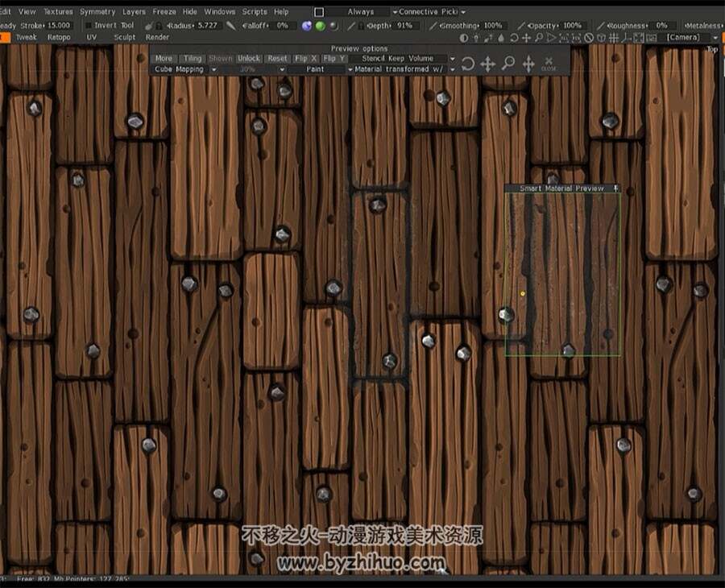Click the magnifier icon in the Preview options panel
Viewport: 725px width, 588px height.
pyautogui.click(x=508, y=63)
